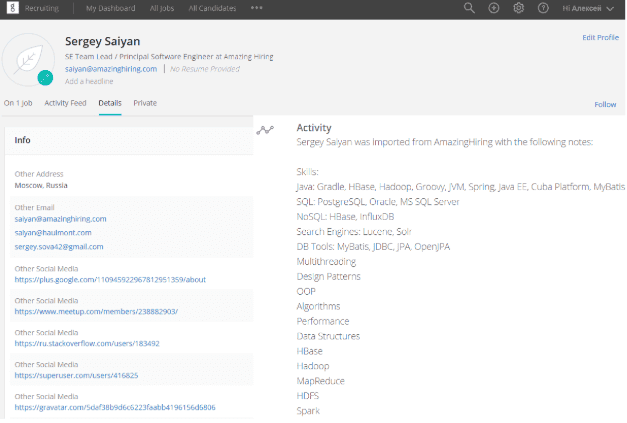Click Add a headline field
Screen dimensions: 627x423
[89, 81]
